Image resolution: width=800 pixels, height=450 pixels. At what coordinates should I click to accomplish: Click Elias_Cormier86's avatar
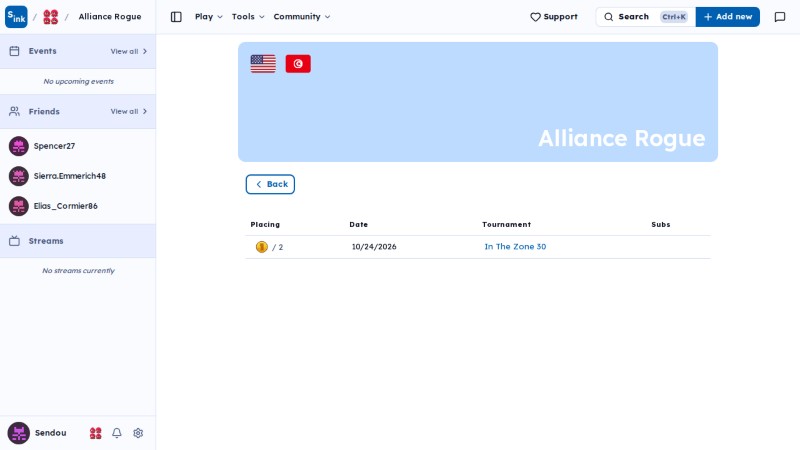pyautogui.click(x=19, y=206)
